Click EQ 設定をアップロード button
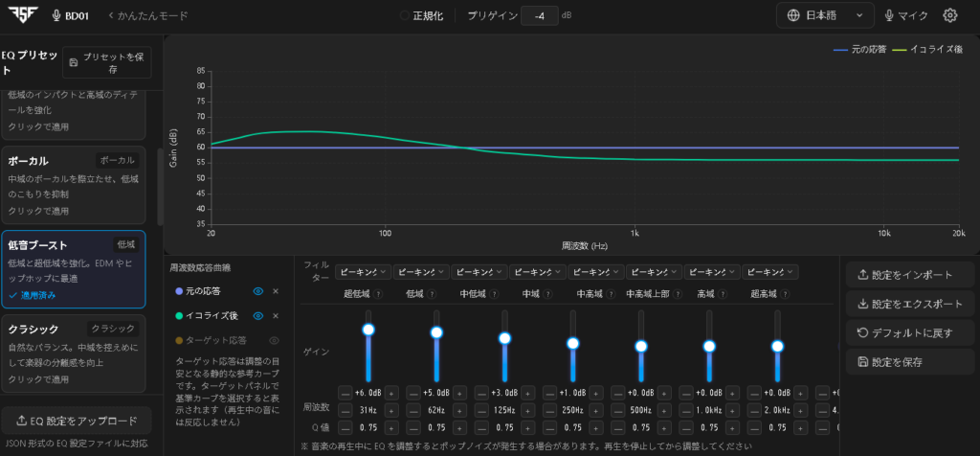The image size is (980, 456). tap(77, 421)
